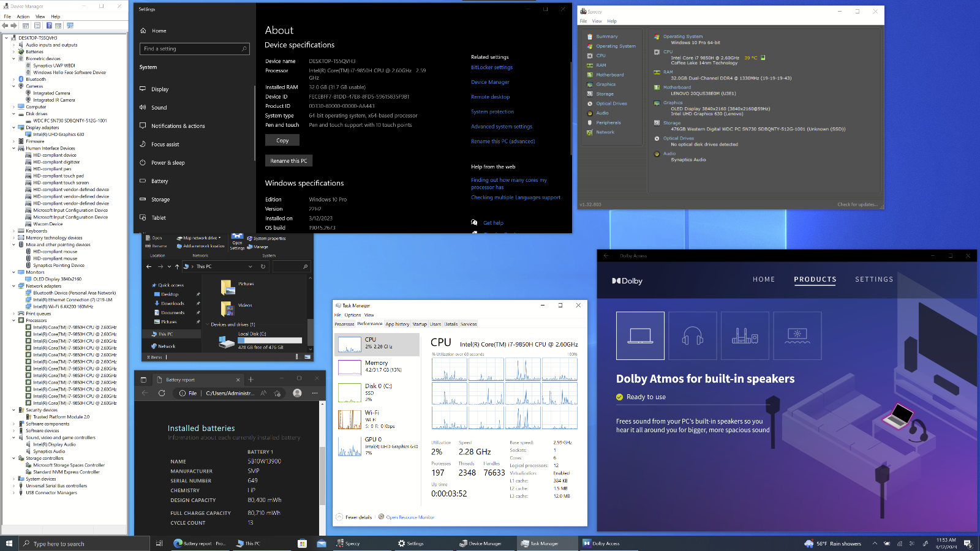Collapse Fewer details in Task Manager
Image resolution: width=980 pixels, height=551 pixels.
(354, 517)
